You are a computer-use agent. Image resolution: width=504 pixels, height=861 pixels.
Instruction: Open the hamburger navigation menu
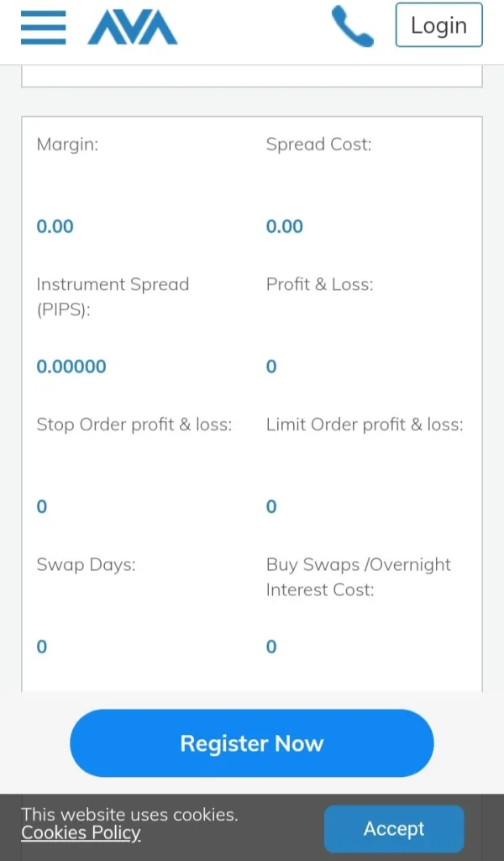[x=43, y=27]
